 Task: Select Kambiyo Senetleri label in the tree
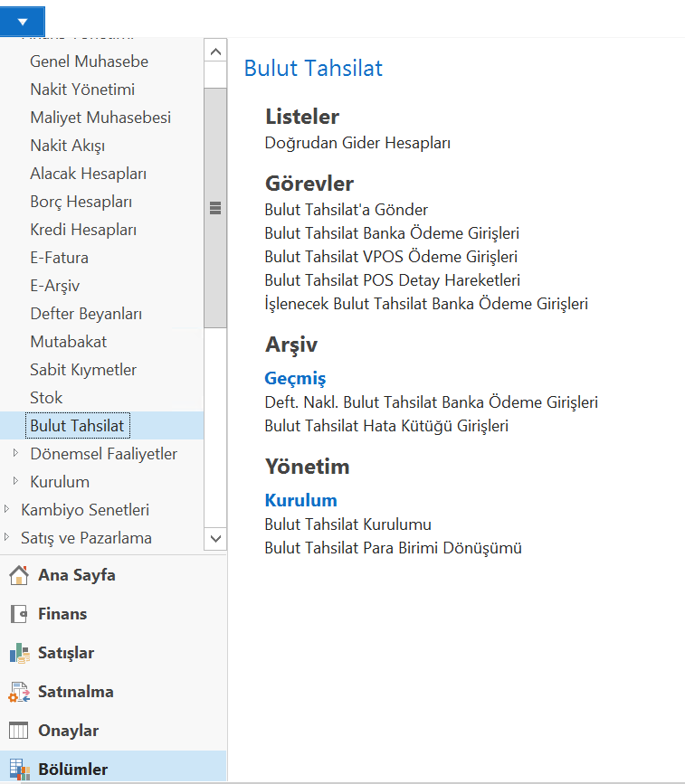(85, 509)
